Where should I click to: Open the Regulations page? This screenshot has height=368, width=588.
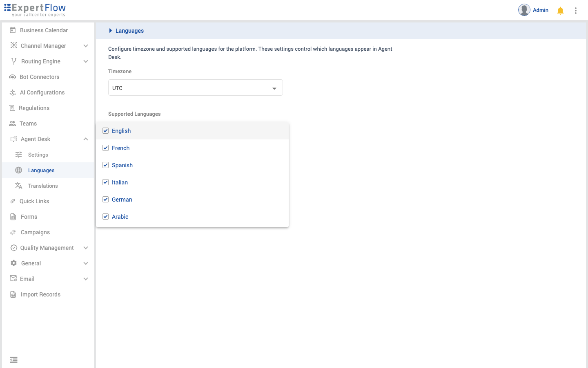[x=48, y=108]
